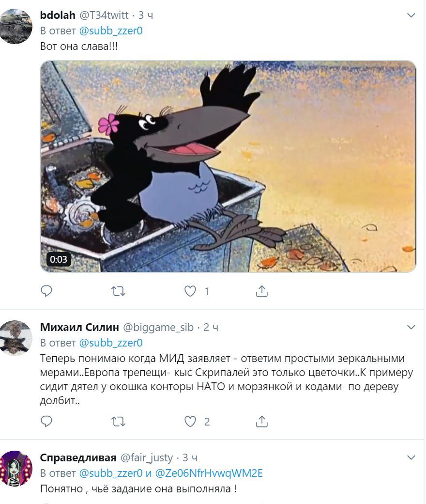Like Михаил Силин's tweet with heart

(190, 422)
